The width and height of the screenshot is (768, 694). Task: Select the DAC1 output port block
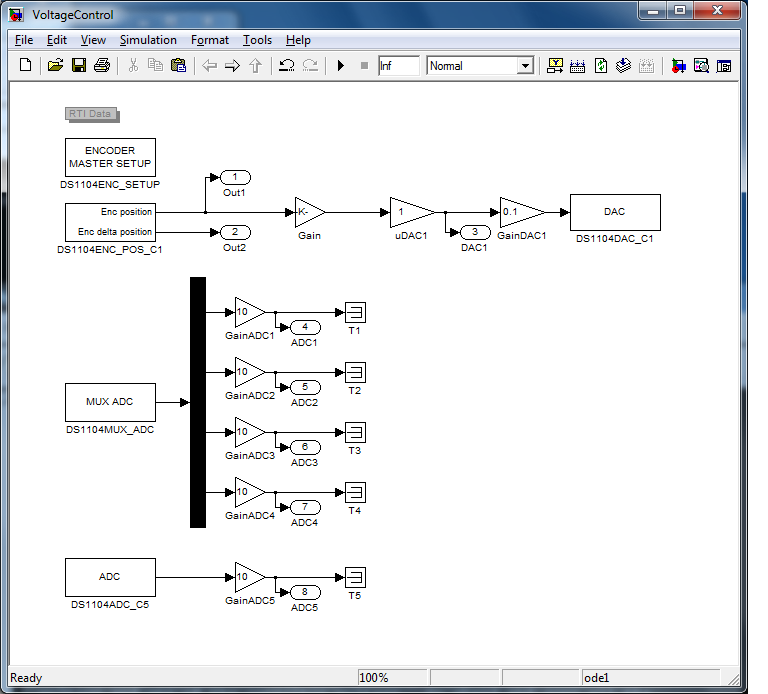pyautogui.click(x=475, y=232)
